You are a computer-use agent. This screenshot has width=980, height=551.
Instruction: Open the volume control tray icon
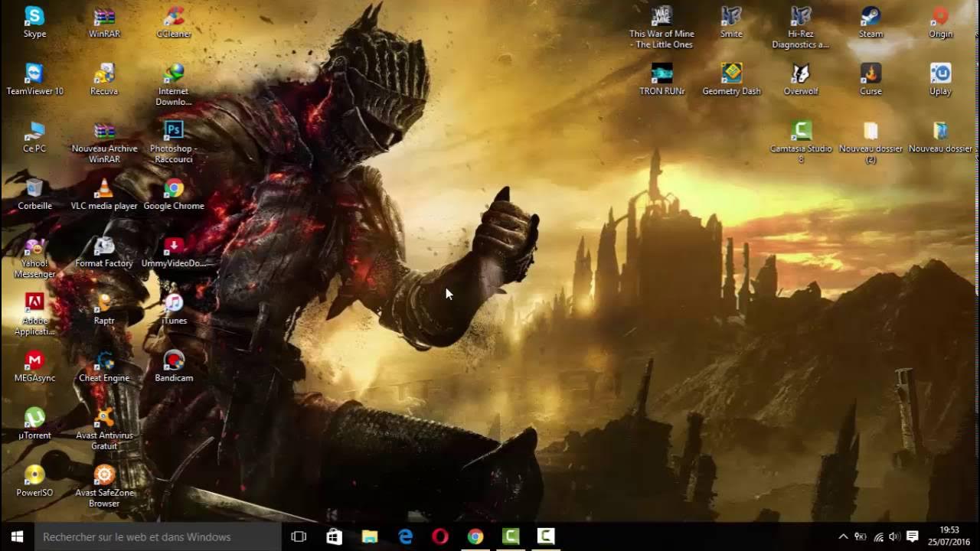(x=894, y=536)
